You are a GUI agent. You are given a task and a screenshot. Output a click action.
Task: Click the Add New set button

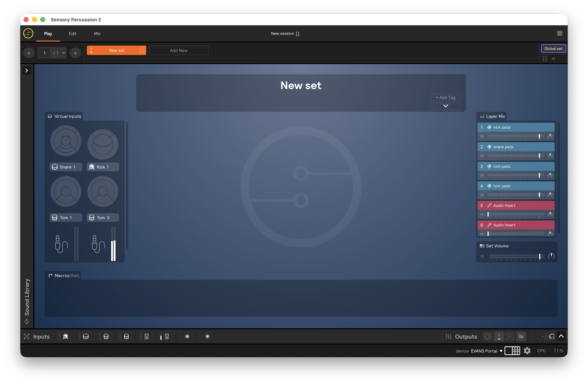(179, 50)
